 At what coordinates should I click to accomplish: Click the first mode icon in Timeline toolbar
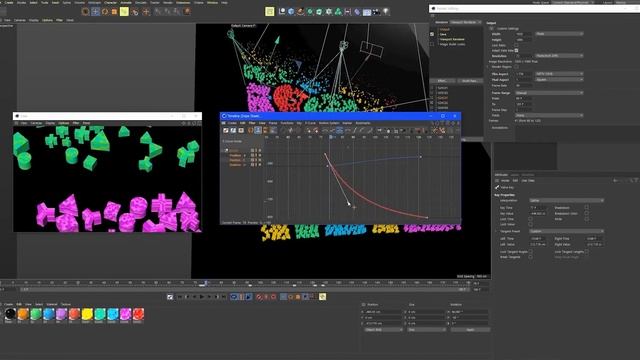(x=226, y=130)
